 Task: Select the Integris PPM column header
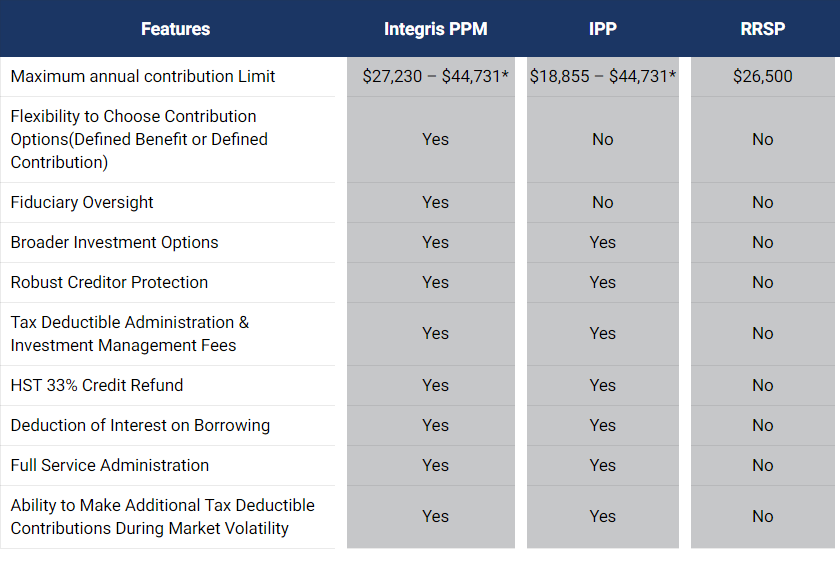(x=436, y=29)
